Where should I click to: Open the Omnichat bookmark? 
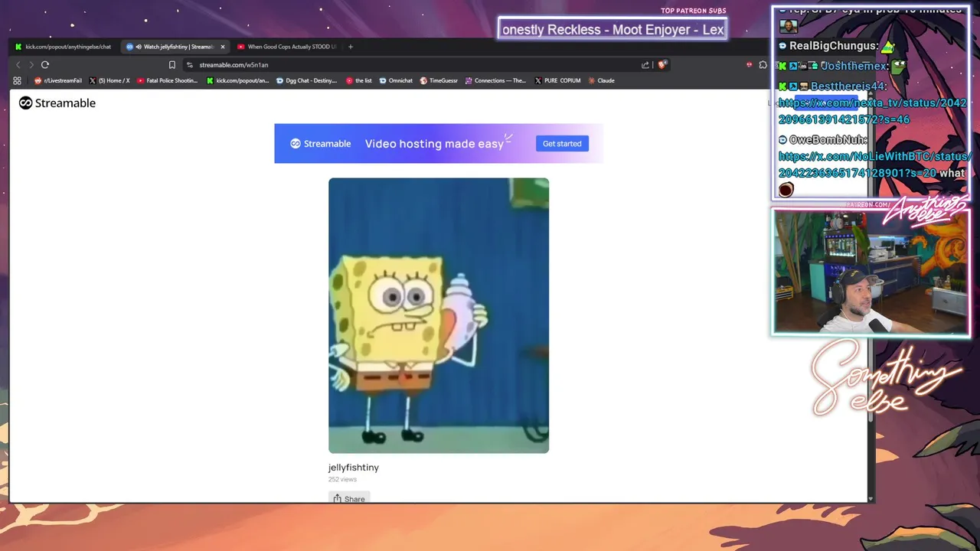coord(396,80)
